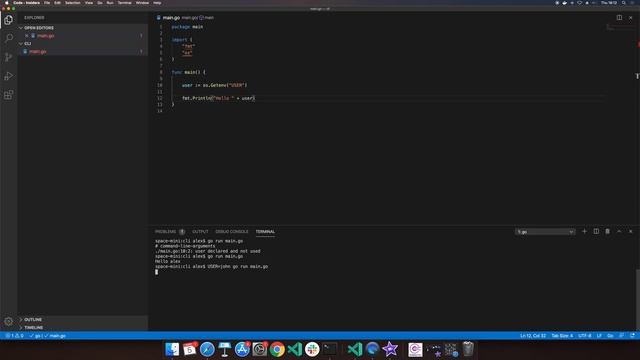Click into the terminal prompt area
640x360 pixels.
(x=156, y=272)
